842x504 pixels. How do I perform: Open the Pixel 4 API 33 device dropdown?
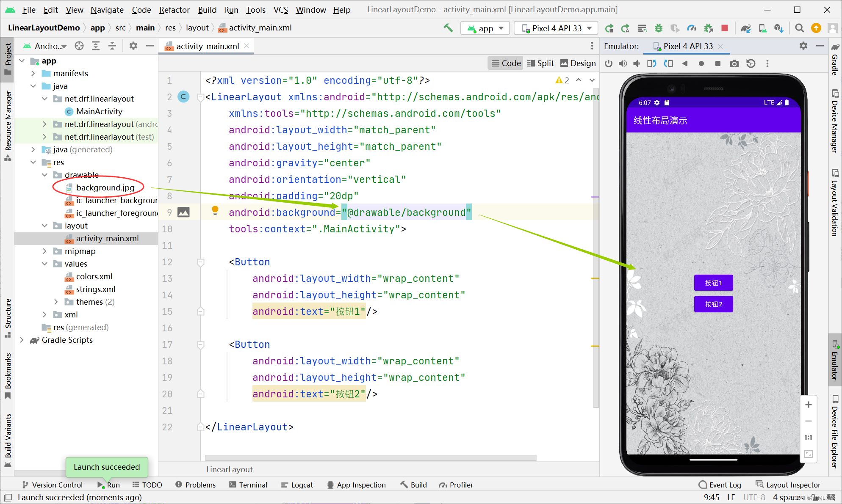pyautogui.click(x=556, y=28)
